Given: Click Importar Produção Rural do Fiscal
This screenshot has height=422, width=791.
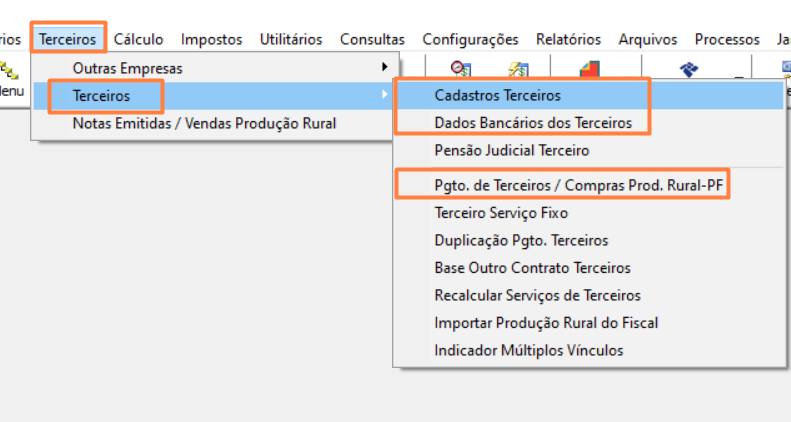Looking at the screenshot, I should (546, 323).
